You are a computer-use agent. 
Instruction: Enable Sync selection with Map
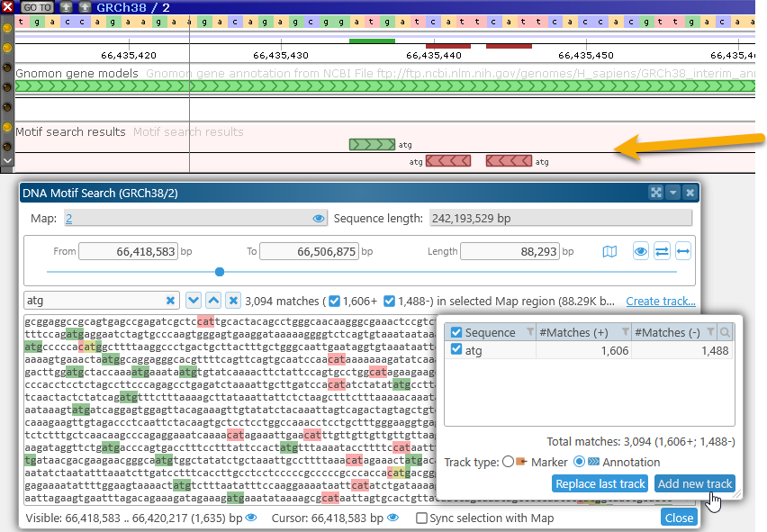421,518
